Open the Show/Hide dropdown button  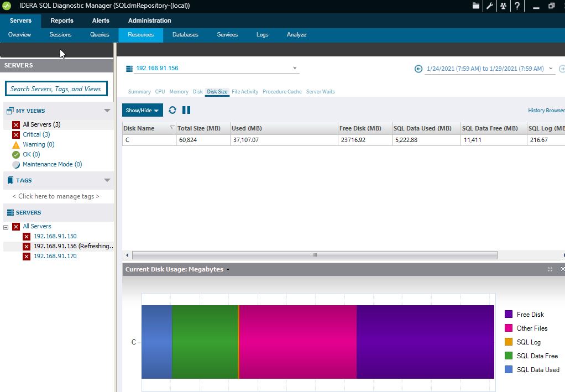(x=142, y=110)
